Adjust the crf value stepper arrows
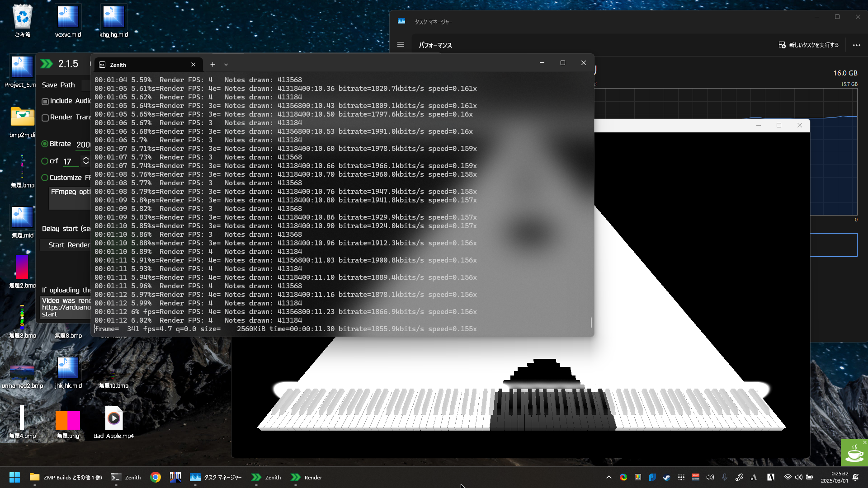Screen dimensions: 868x488 pos(85,161)
